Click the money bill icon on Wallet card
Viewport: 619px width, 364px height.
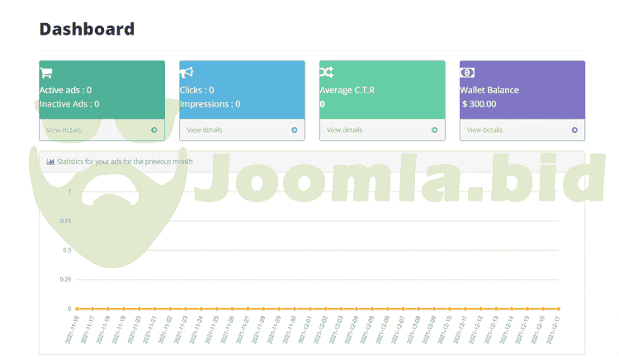(x=467, y=73)
